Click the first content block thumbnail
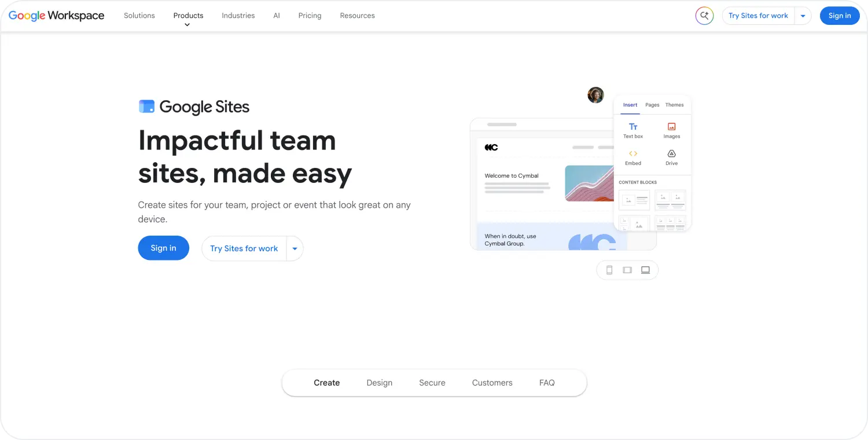Viewport: 868px width, 440px height. pyautogui.click(x=634, y=200)
